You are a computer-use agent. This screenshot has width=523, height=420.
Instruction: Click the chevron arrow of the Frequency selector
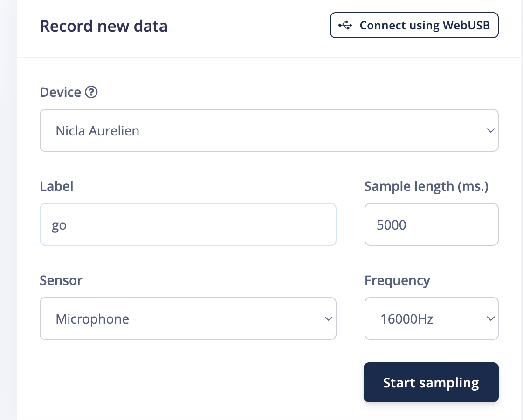[x=490, y=318]
